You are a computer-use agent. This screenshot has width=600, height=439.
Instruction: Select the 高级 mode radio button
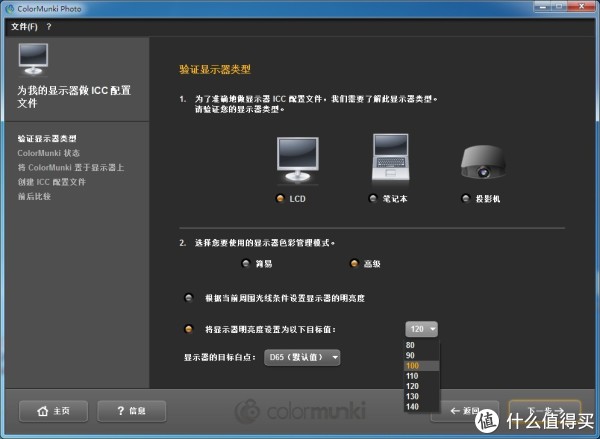tap(354, 263)
